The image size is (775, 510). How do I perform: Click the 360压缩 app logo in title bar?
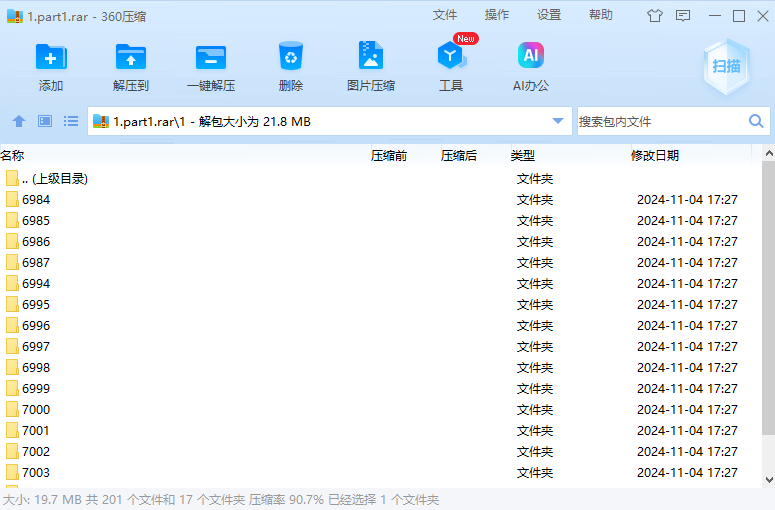point(15,16)
